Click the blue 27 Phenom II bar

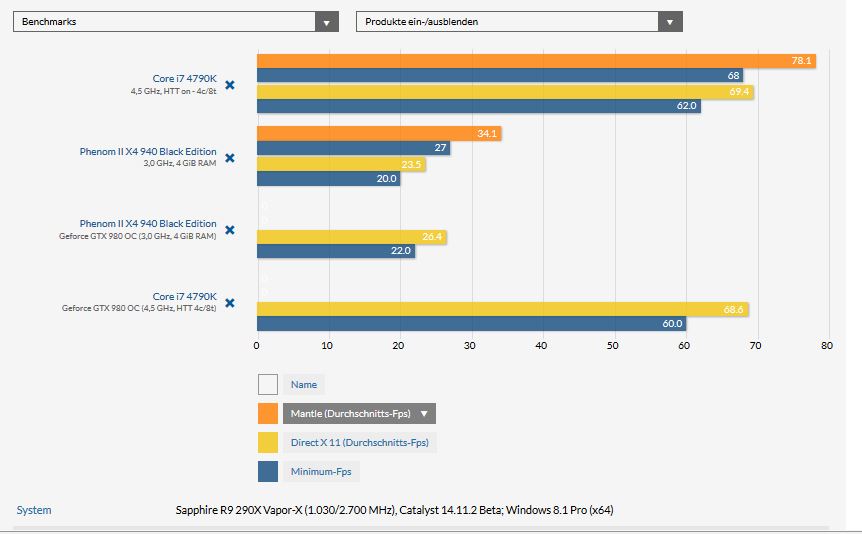point(353,148)
